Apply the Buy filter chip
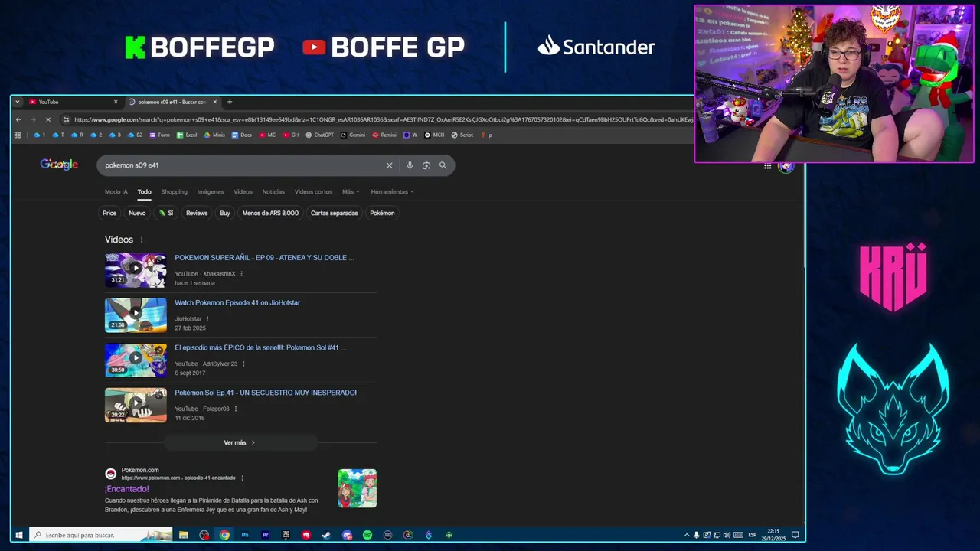 coord(225,213)
